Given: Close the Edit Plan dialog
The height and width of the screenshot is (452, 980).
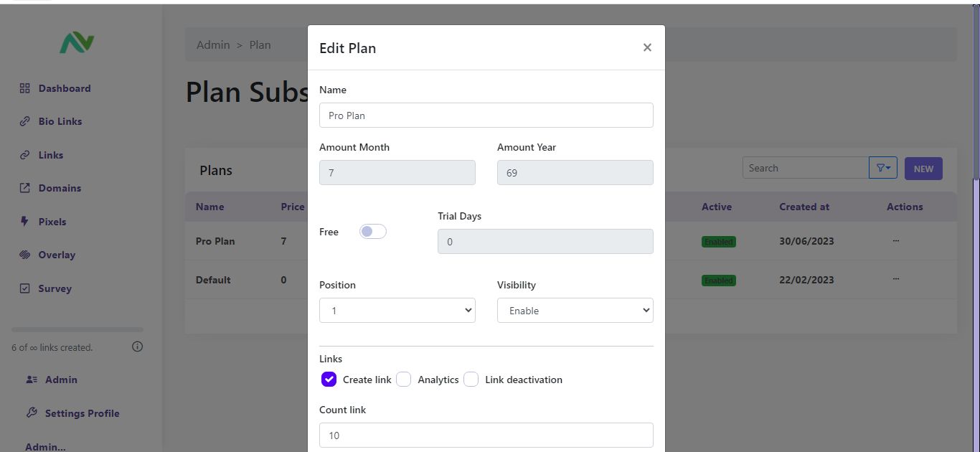Looking at the screenshot, I should [647, 47].
